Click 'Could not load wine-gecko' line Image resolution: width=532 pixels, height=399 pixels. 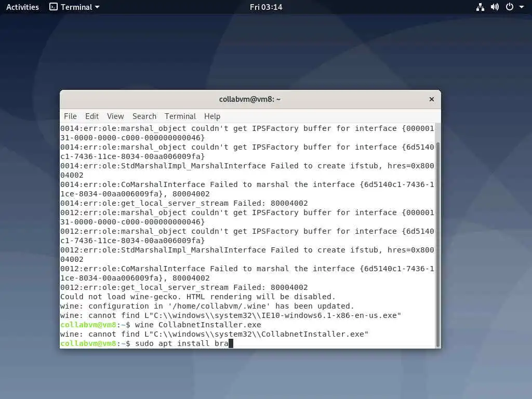[x=198, y=297]
